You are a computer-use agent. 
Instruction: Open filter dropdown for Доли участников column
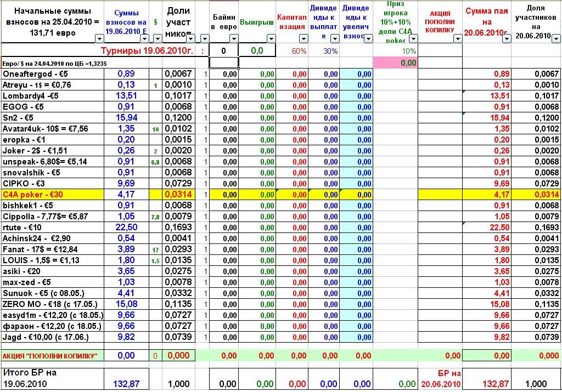pyautogui.click(x=190, y=38)
